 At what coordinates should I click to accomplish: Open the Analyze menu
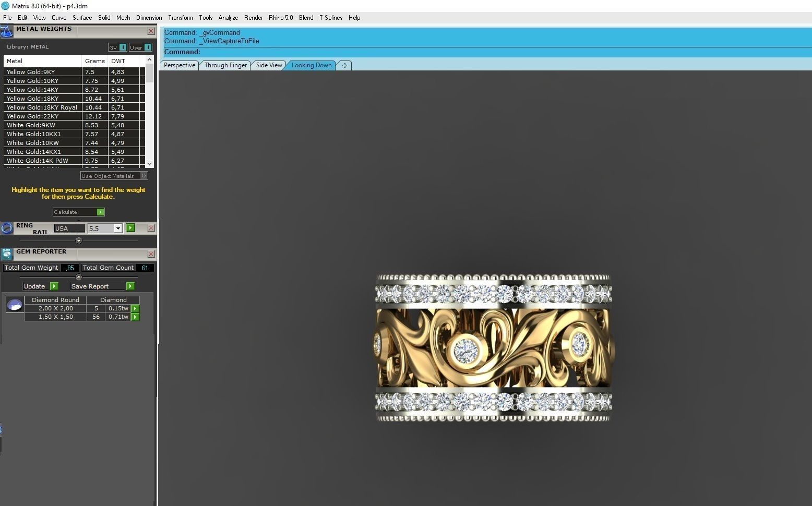pyautogui.click(x=228, y=18)
